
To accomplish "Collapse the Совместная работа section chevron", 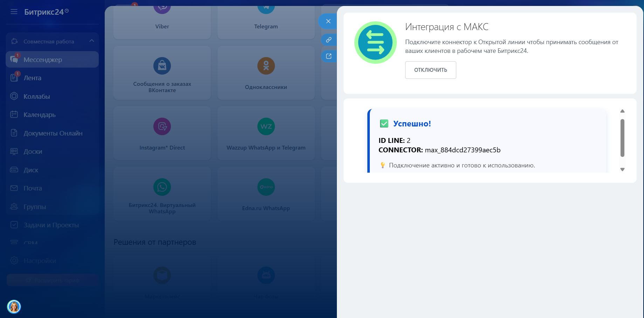I will pos(92,41).
